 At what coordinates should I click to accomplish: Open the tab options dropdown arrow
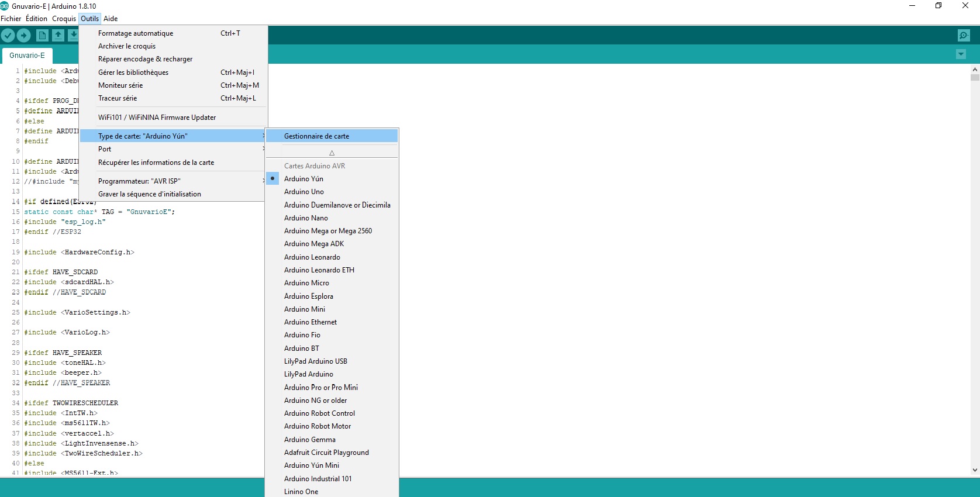[961, 54]
